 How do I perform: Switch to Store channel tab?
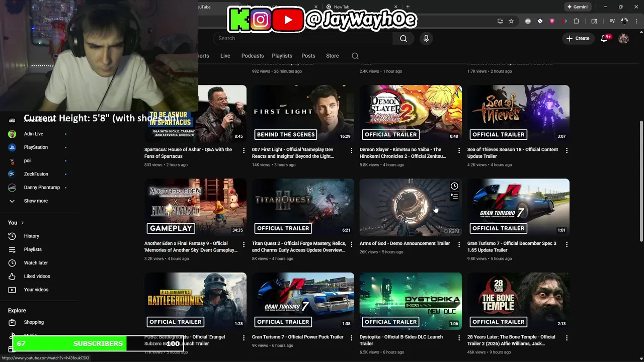[333, 56]
